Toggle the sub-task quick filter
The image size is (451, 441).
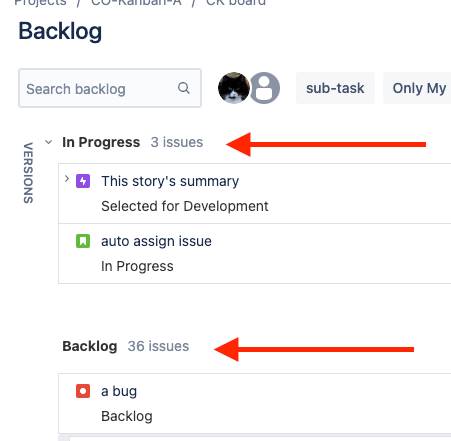pyautogui.click(x=335, y=88)
